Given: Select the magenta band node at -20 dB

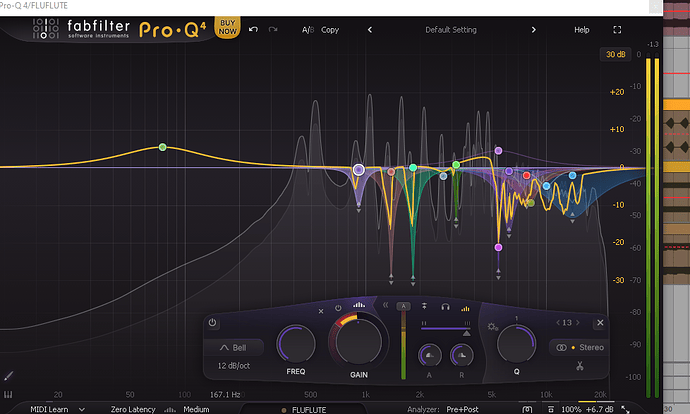Looking at the screenshot, I should click(498, 247).
